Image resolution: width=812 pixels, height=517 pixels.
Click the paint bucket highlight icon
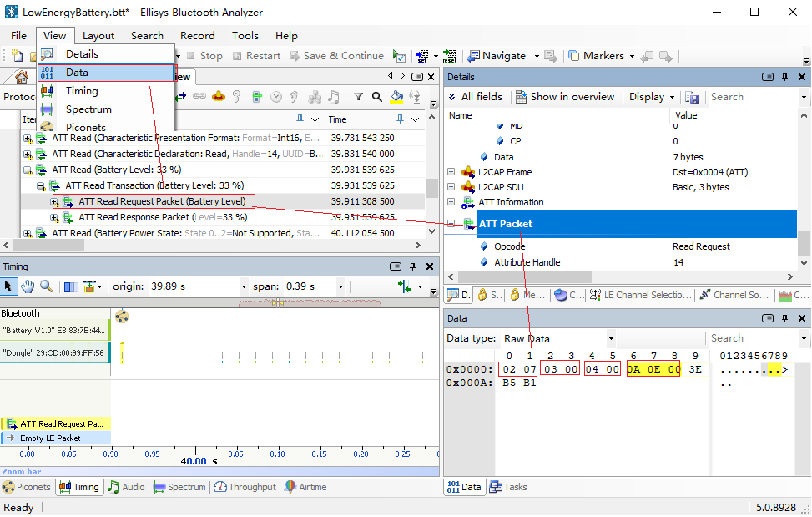point(396,97)
